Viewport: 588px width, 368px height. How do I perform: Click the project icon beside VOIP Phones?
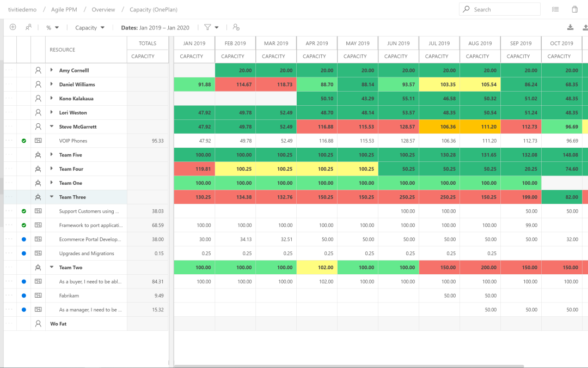tap(37, 140)
